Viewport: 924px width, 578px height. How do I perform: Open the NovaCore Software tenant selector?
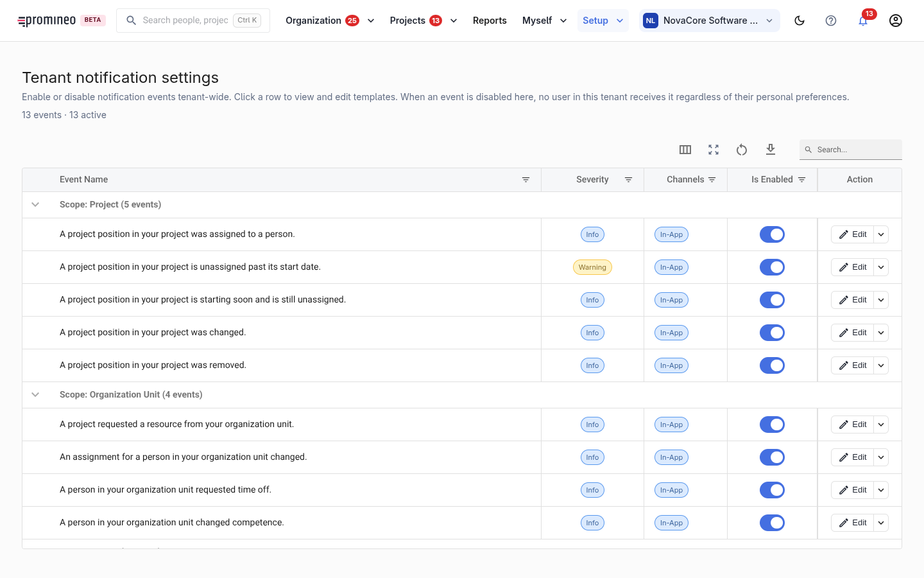tap(710, 21)
